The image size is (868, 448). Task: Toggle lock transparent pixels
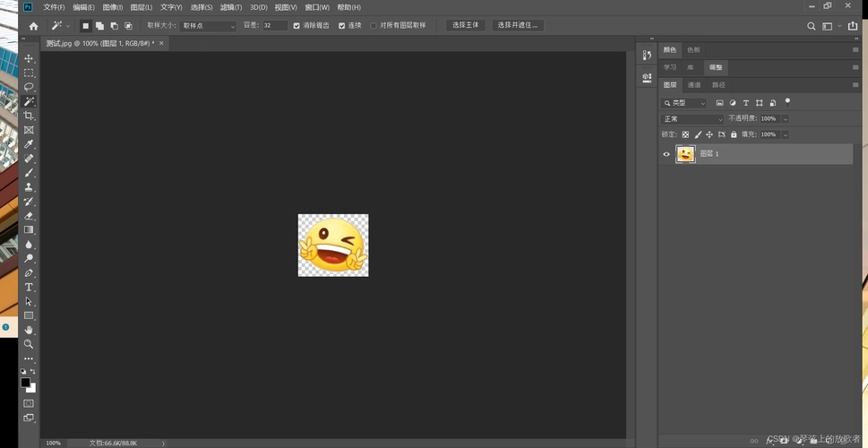click(685, 134)
